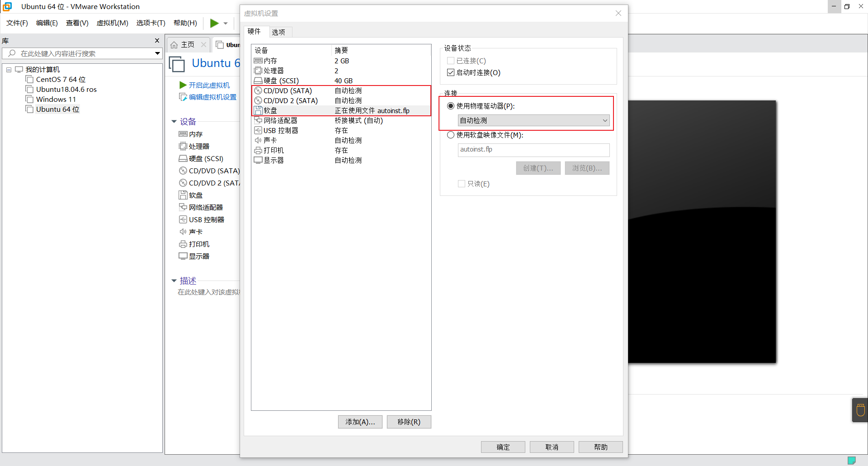
Task: Open the library search filter dropdown
Action: 157,53
